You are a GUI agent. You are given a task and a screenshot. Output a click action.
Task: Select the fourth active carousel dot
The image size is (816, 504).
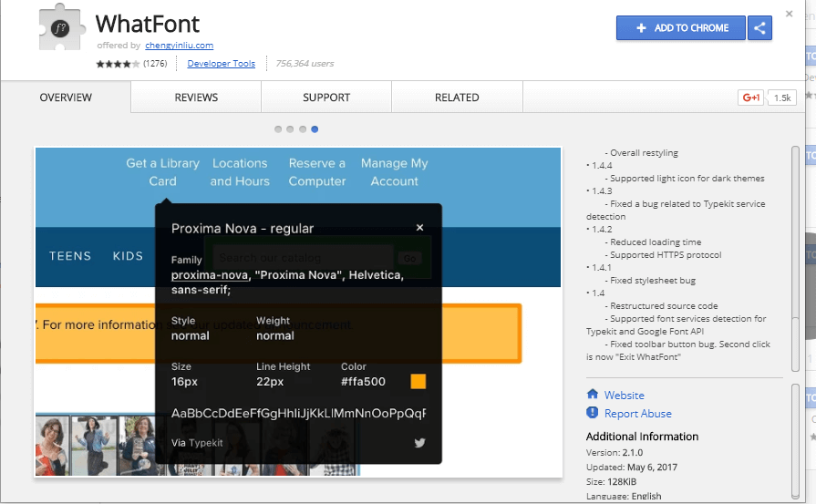pos(315,129)
